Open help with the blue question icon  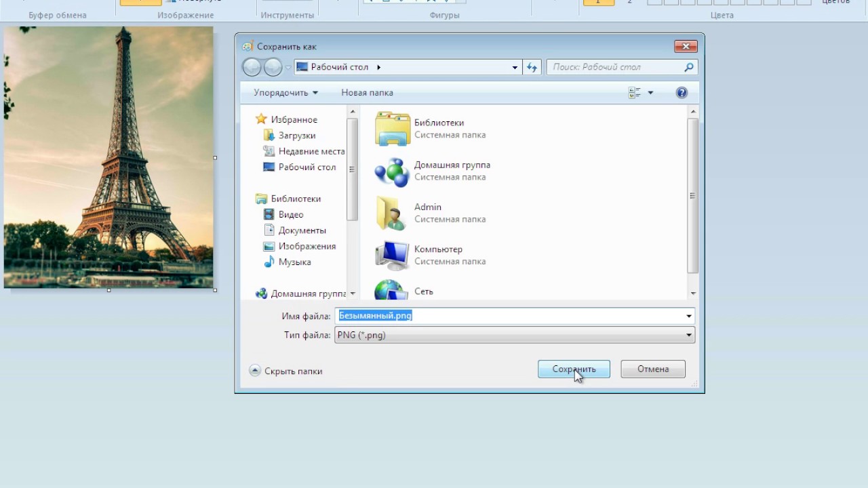[682, 93]
